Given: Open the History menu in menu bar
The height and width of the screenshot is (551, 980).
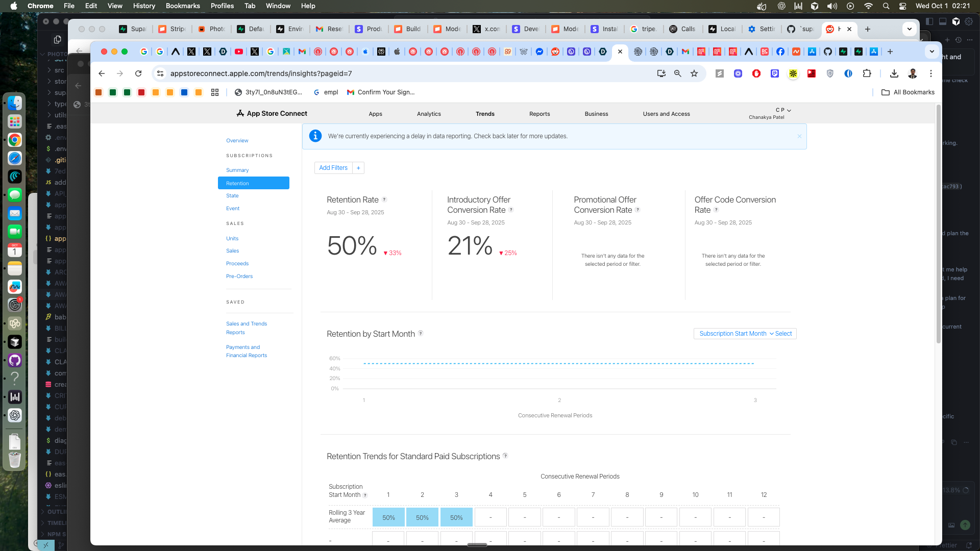Looking at the screenshot, I should pyautogui.click(x=144, y=6).
